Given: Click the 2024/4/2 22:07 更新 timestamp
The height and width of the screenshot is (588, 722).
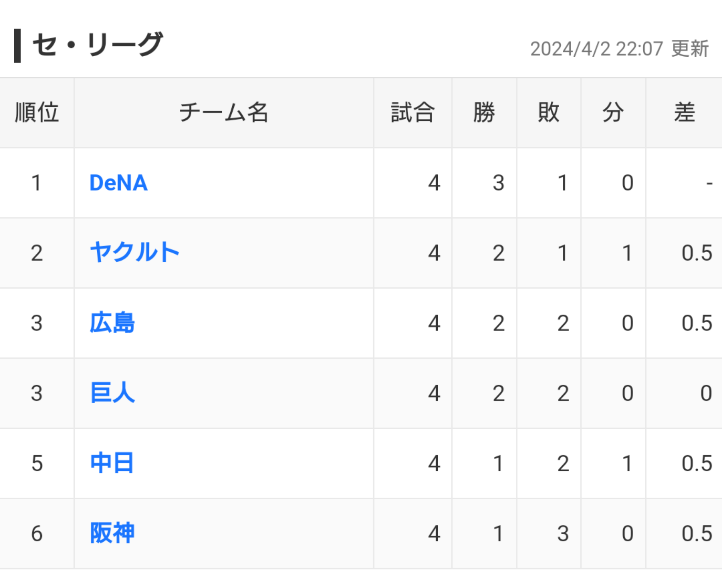Looking at the screenshot, I should click(619, 49).
